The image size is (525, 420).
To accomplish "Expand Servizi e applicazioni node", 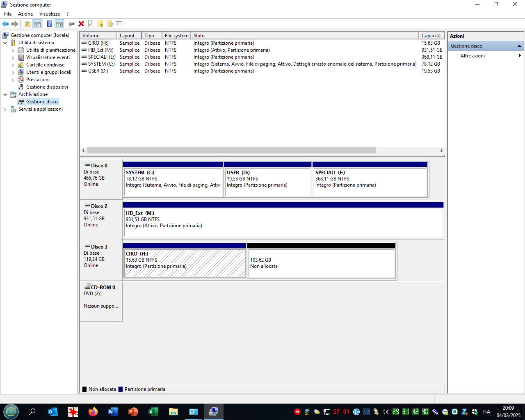I will click(x=5, y=109).
